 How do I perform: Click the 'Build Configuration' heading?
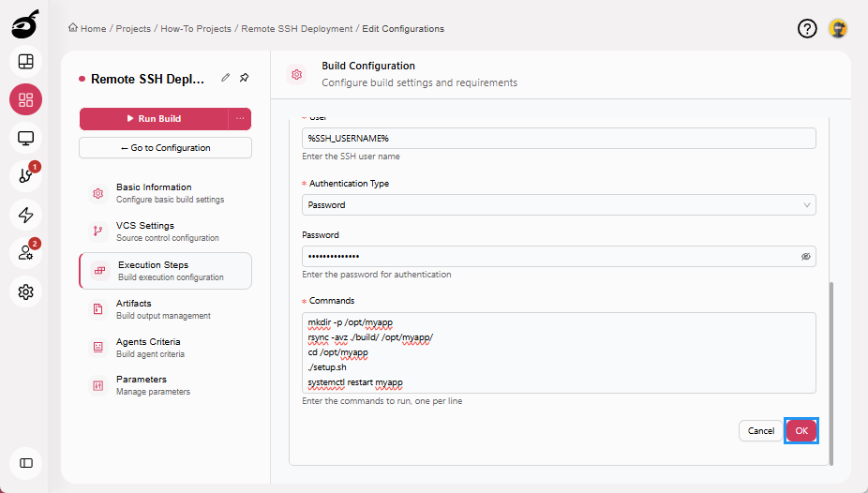pos(368,66)
